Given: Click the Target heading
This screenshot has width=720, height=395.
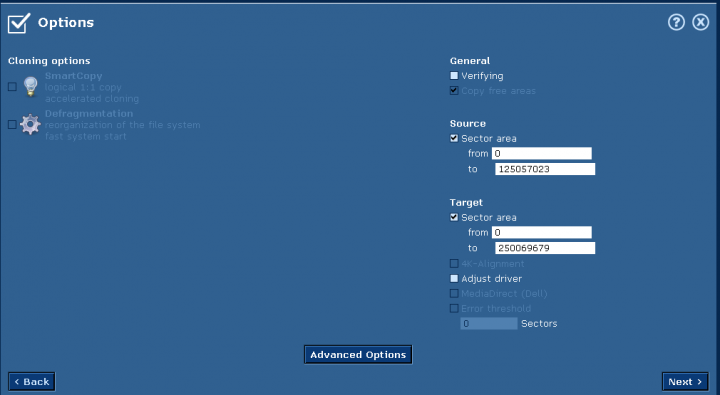Looking at the screenshot, I should (466, 203).
